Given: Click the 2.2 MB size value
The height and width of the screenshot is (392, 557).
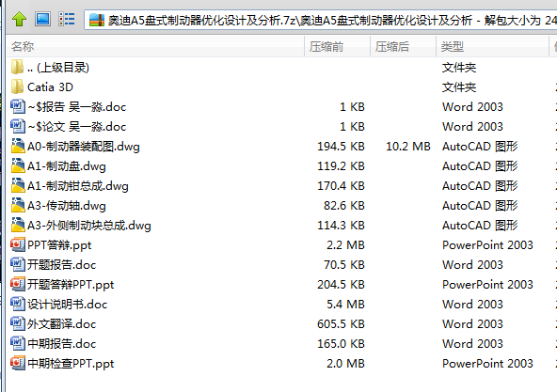Looking at the screenshot, I should pyautogui.click(x=345, y=245).
